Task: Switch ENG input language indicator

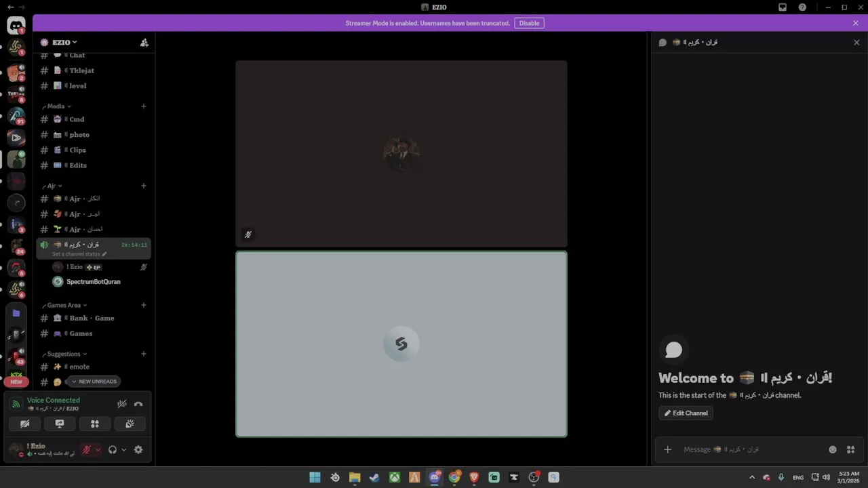Action: [798, 477]
